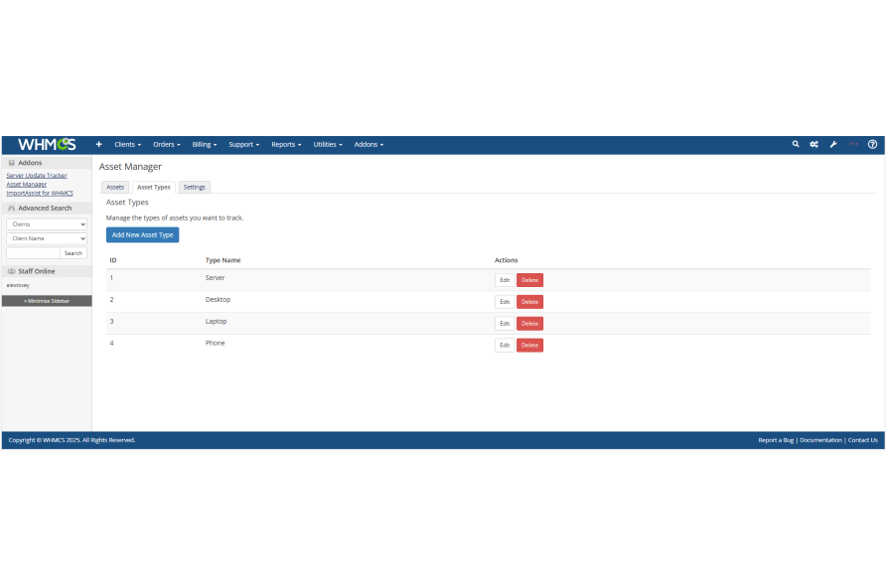This screenshot has width=886, height=588.
Task: Open ImportAssist for WHMCS link
Action: click(40, 193)
